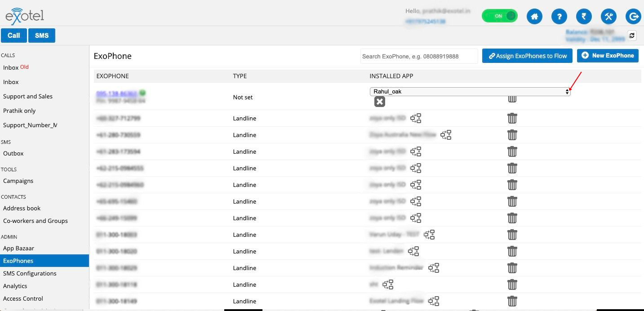Image resolution: width=644 pixels, height=311 pixels.
Task: Click the blue Call button
Action: click(x=14, y=36)
